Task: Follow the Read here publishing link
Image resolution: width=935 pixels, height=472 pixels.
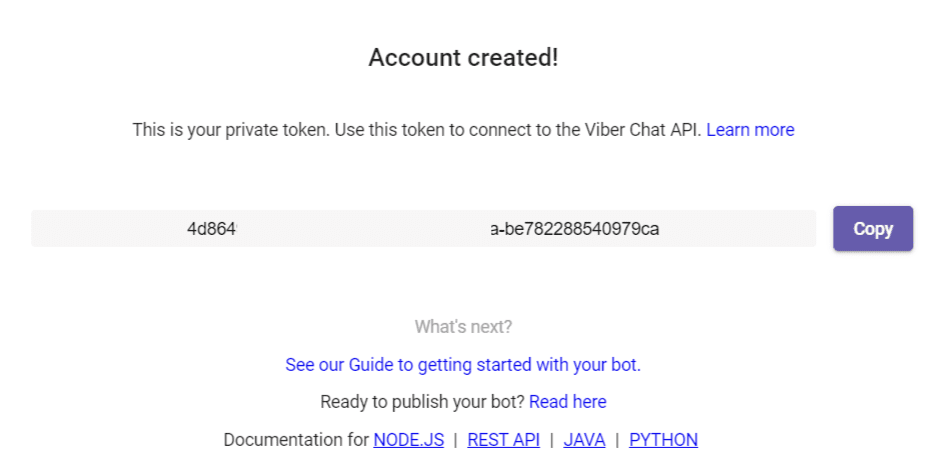Action: point(567,402)
